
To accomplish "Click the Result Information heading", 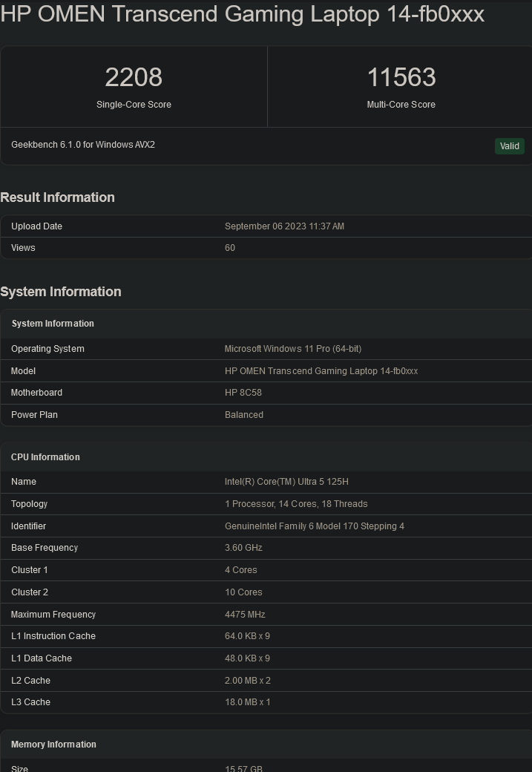I will tap(58, 197).
